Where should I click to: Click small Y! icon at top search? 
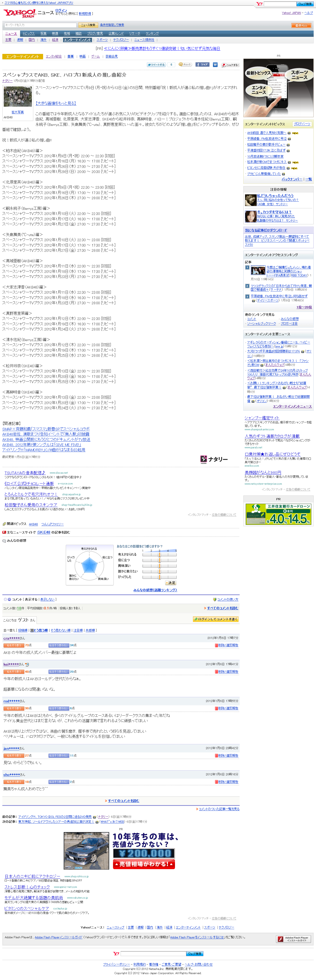259,4
